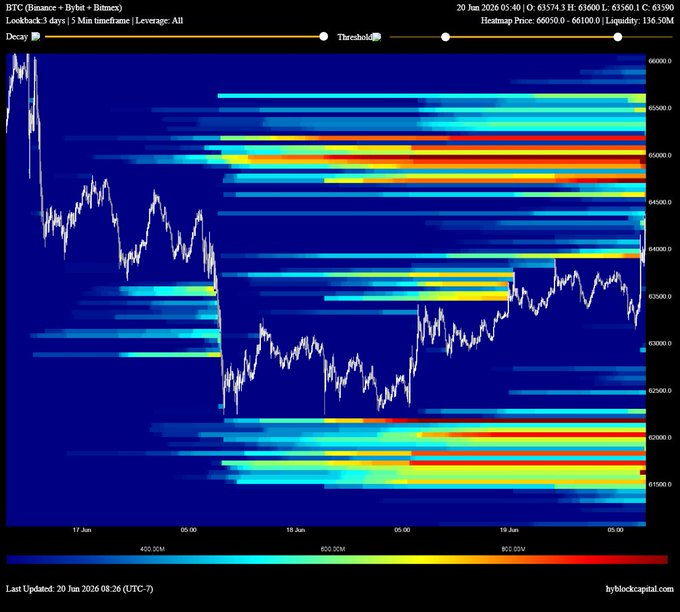
Task: Open the hyblockcapital.com link
Action: click(x=640, y=589)
